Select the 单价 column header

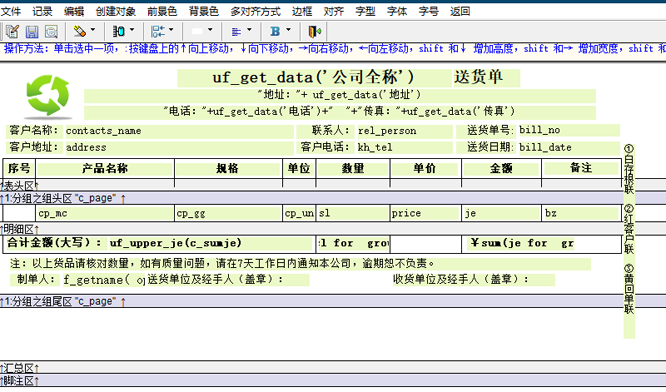[425, 169]
